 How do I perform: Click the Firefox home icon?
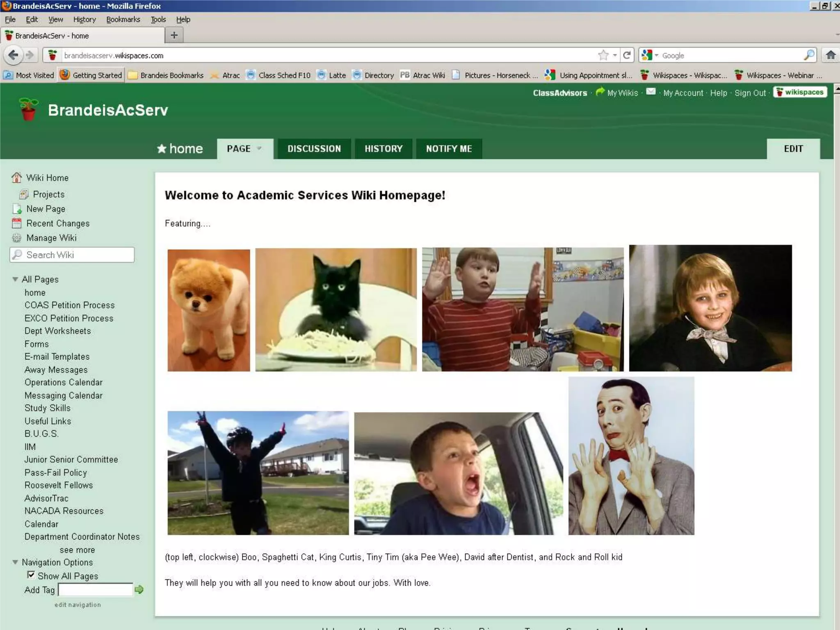(x=831, y=55)
